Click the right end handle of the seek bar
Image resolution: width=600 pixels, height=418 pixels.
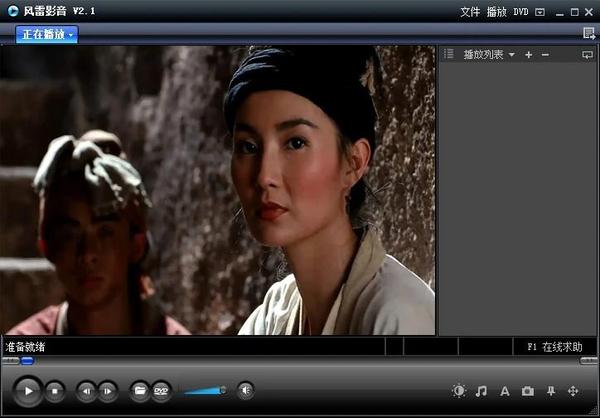tap(588, 361)
